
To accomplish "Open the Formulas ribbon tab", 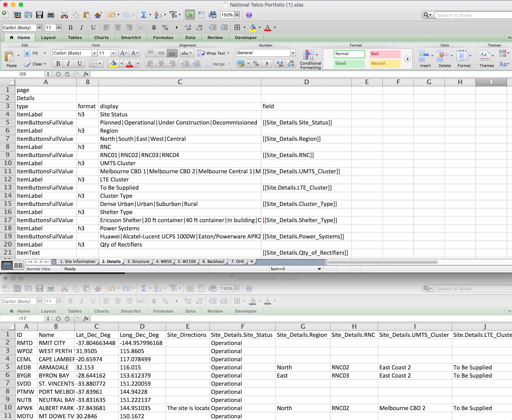I will pyautogui.click(x=163, y=38).
